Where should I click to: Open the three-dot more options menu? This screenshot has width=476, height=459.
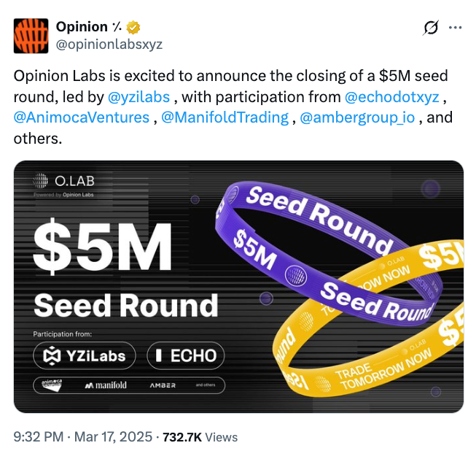click(x=455, y=28)
